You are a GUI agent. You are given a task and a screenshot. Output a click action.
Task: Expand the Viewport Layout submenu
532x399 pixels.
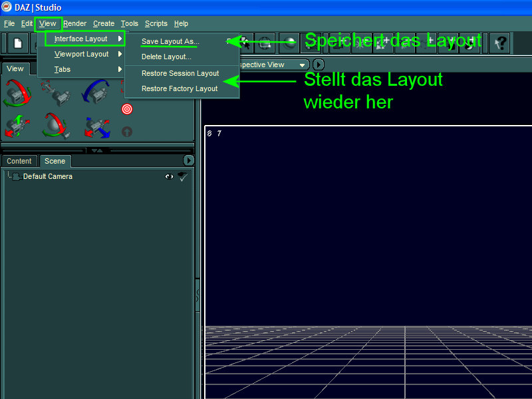point(82,54)
